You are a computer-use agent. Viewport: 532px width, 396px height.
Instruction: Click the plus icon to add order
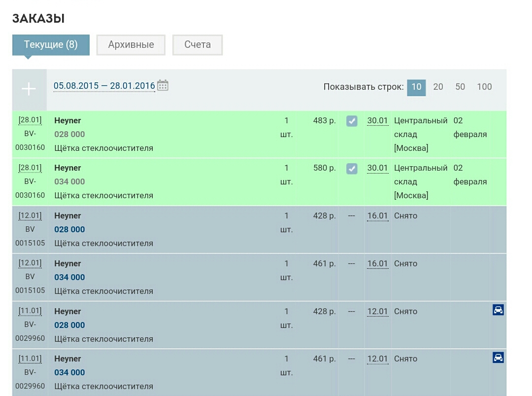pos(29,89)
